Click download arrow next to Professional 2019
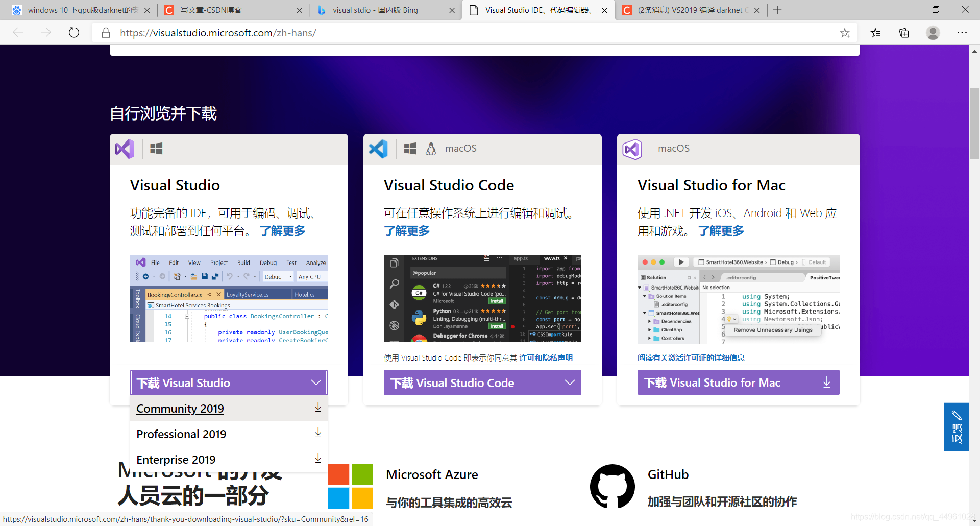Screen dimensions: 980x526 click(318, 433)
